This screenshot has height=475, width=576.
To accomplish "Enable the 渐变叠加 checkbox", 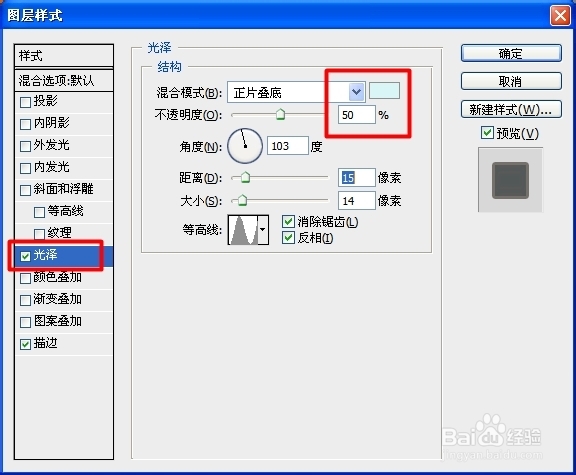I will click(25, 300).
